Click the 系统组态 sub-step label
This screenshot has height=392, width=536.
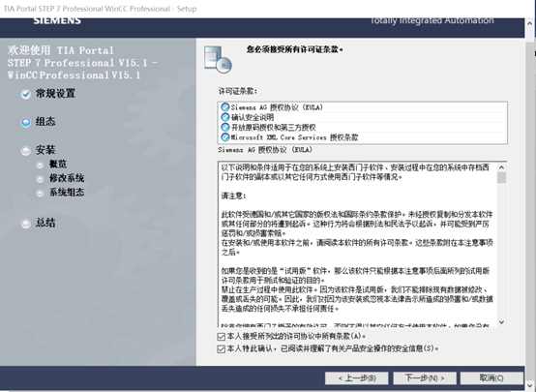click(x=67, y=193)
